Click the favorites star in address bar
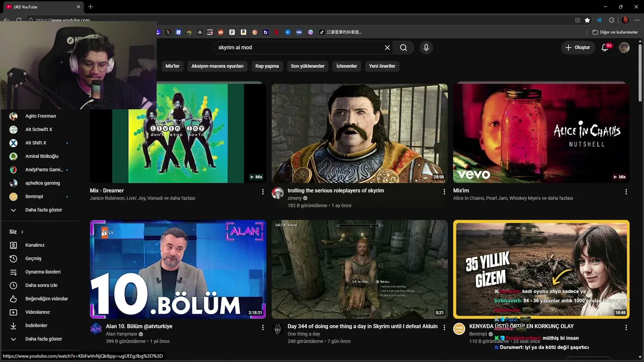The height and width of the screenshot is (362, 644). 587,20
